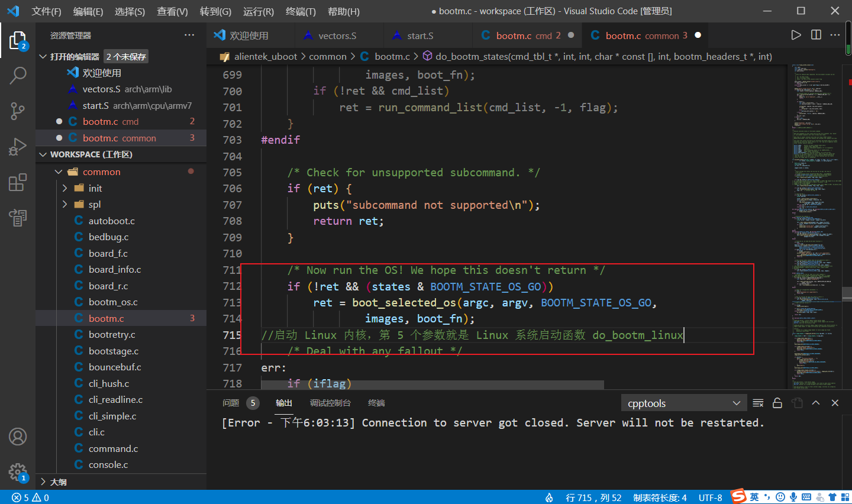Open editor More Actions ellipsis
This screenshot has width=852, height=504.
(x=835, y=35)
